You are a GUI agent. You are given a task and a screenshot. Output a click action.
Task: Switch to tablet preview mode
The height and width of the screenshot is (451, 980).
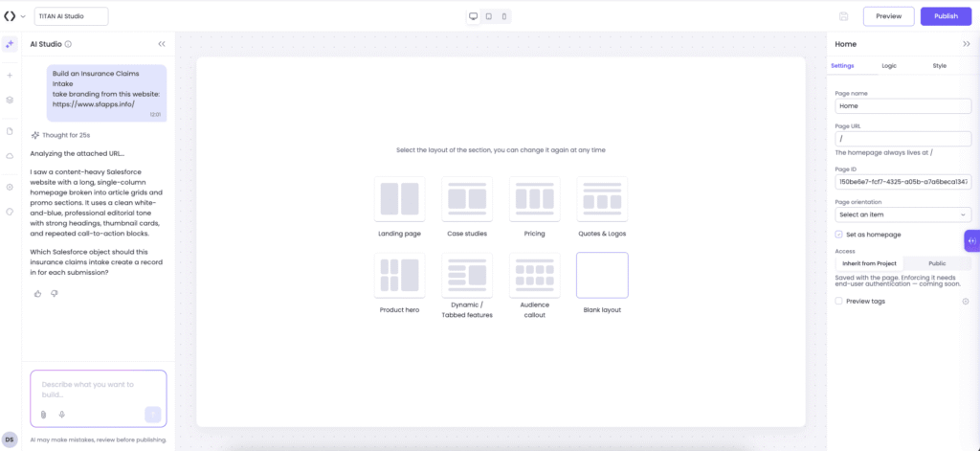click(489, 16)
